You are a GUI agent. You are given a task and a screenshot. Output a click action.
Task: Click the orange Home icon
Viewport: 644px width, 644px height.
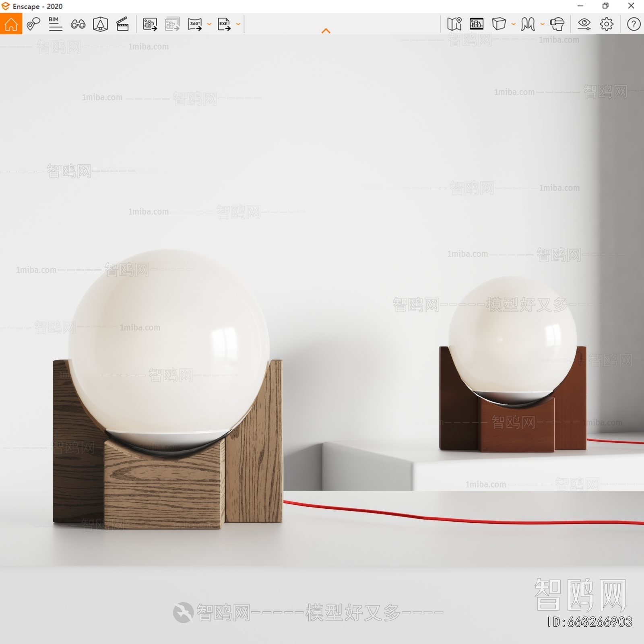click(11, 24)
